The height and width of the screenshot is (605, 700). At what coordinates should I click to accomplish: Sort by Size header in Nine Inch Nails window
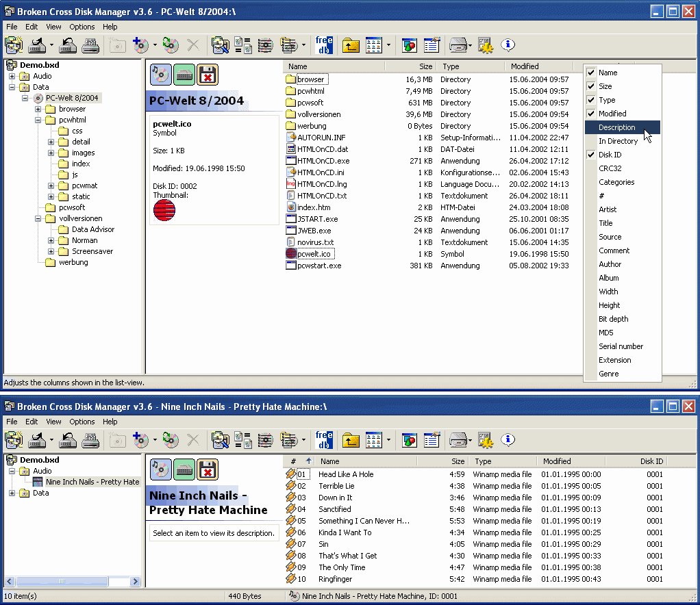click(443, 461)
